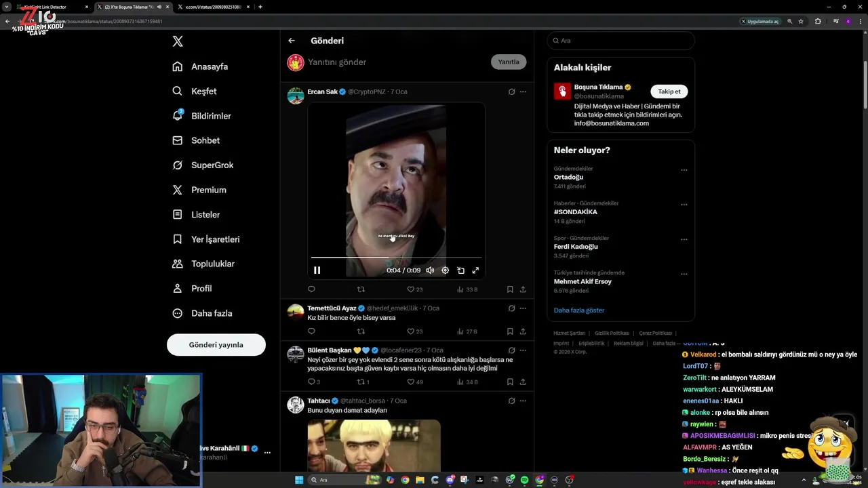
Task: Open #SONDAKİKA trend options menu
Action: coord(684,204)
